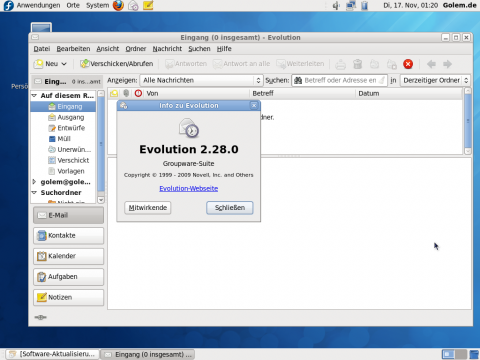Click the online/offline connection icon at bottom
This screenshot has height=360, width=480.
coord(40,317)
